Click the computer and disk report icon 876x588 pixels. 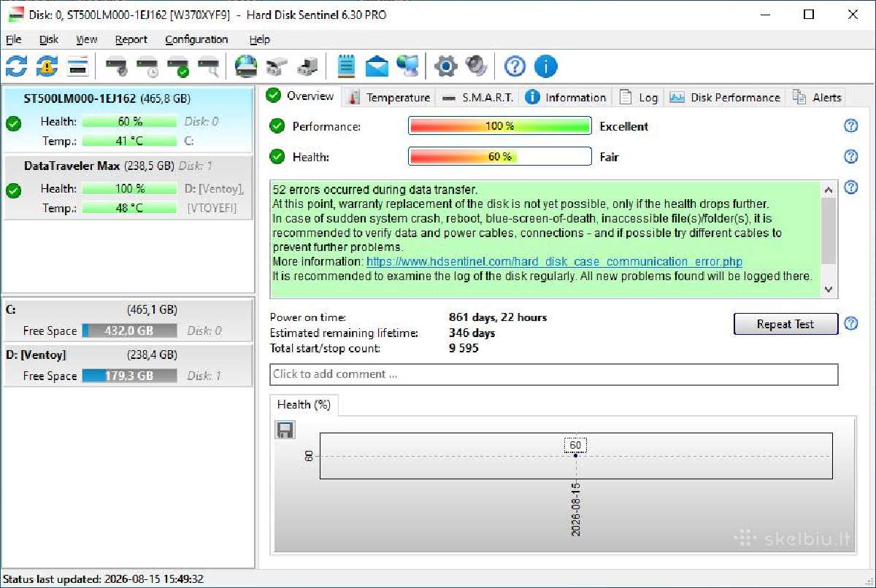point(307,67)
